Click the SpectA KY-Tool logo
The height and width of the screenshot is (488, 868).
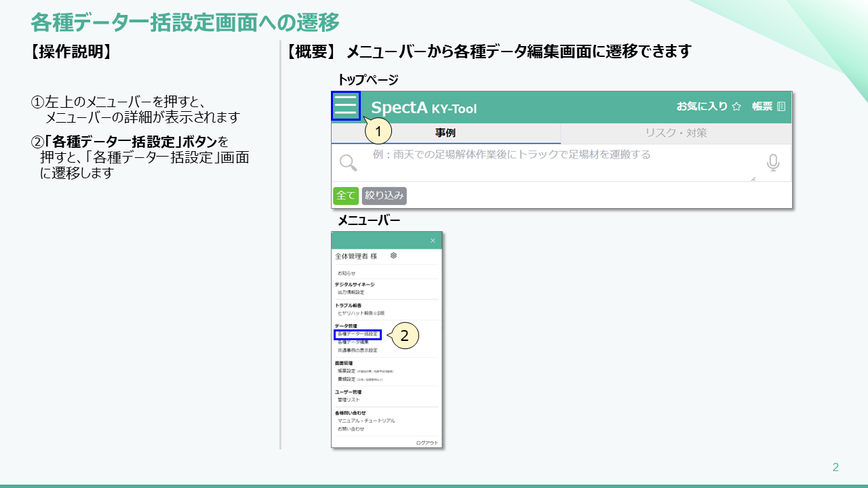[423, 108]
